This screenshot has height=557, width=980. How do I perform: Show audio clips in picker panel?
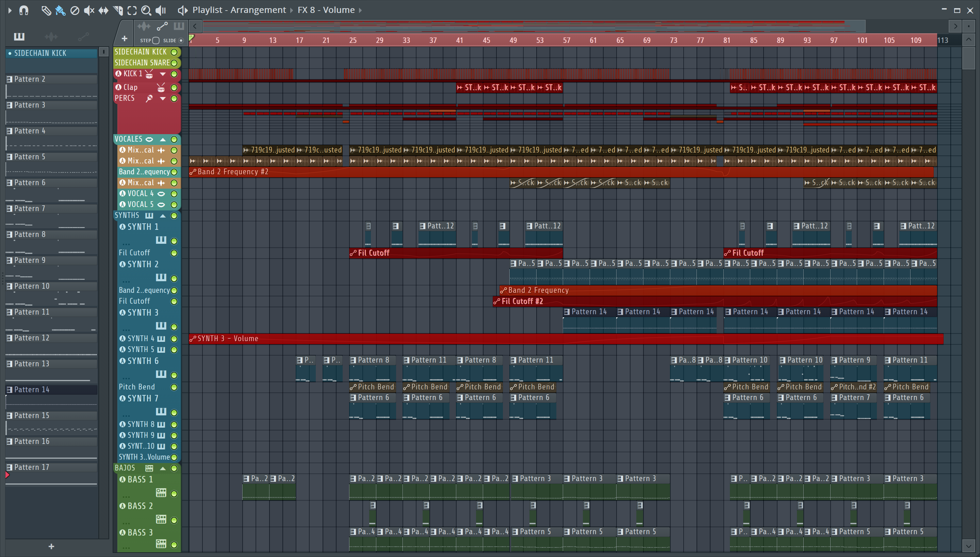51,36
